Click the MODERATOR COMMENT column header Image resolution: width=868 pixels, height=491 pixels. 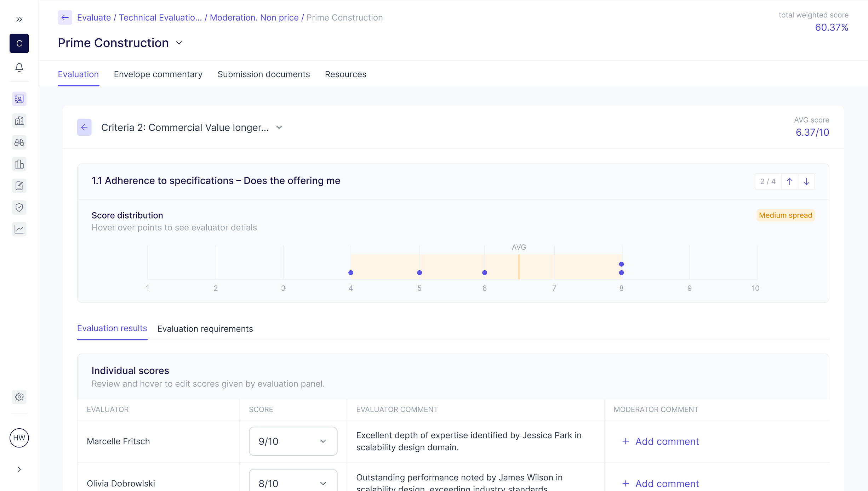click(656, 410)
